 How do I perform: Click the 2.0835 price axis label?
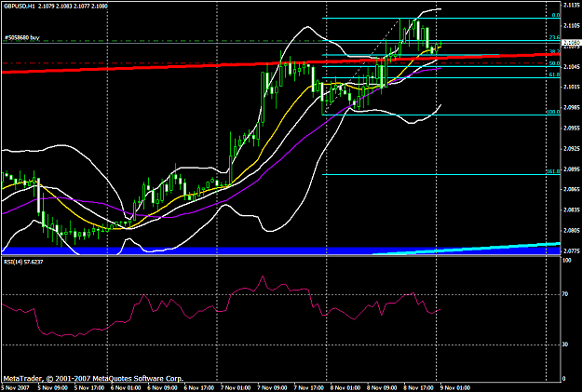[572, 210]
